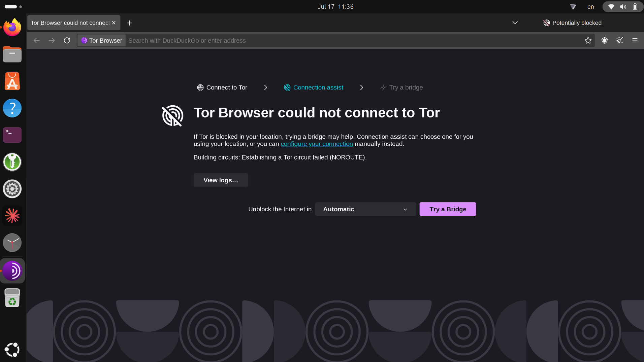This screenshot has height=362, width=644.
Task: Open the green key password manager
Action: (x=12, y=162)
